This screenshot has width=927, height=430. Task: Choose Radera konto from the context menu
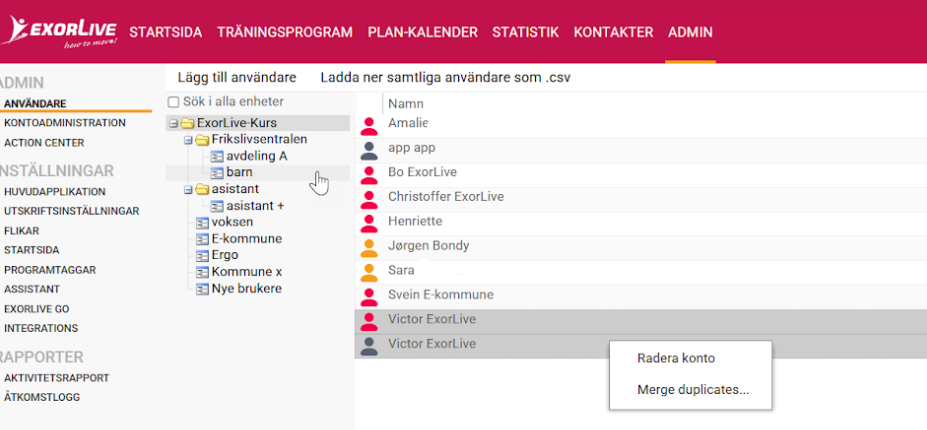[676, 358]
